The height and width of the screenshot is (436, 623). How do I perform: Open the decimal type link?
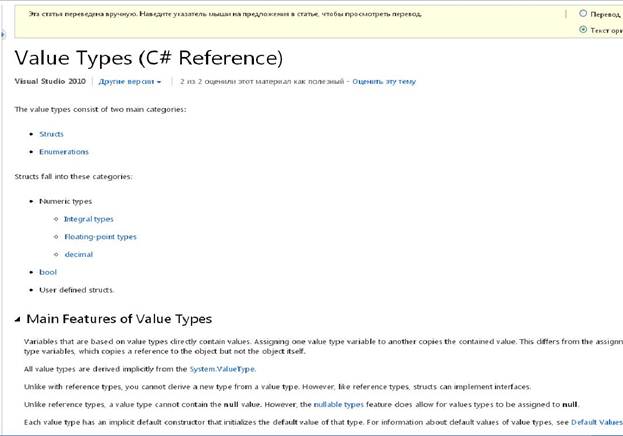pyautogui.click(x=79, y=254)
